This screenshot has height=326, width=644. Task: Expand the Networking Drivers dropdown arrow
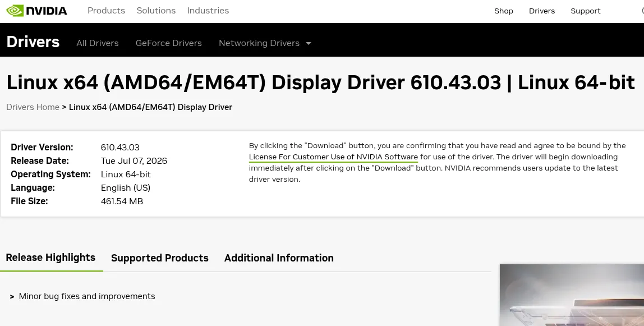309,43
